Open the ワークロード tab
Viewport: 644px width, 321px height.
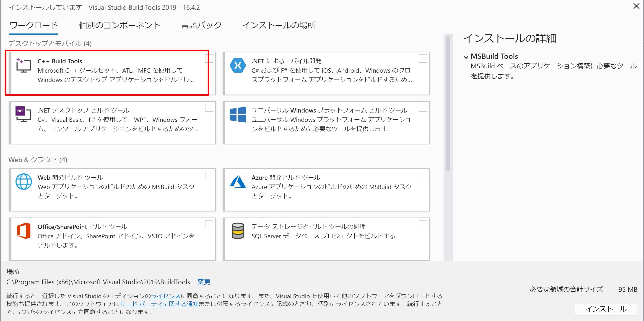pos(34,25)
